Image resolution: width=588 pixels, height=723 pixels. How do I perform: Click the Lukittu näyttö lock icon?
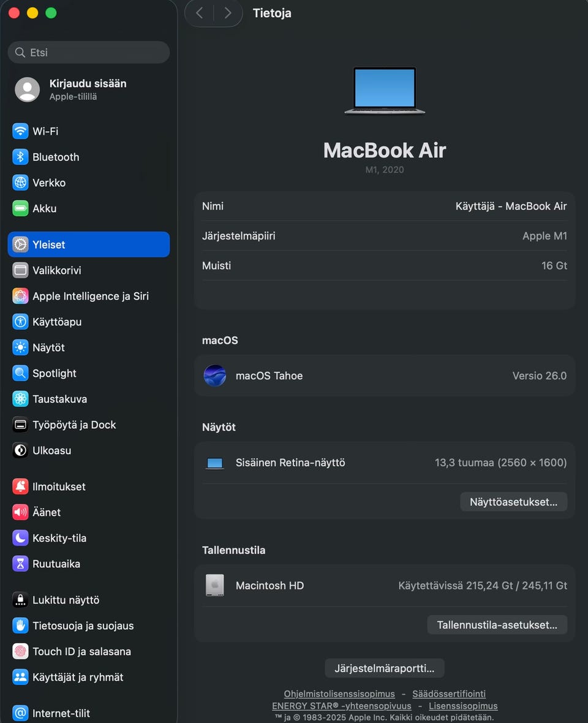20,600
